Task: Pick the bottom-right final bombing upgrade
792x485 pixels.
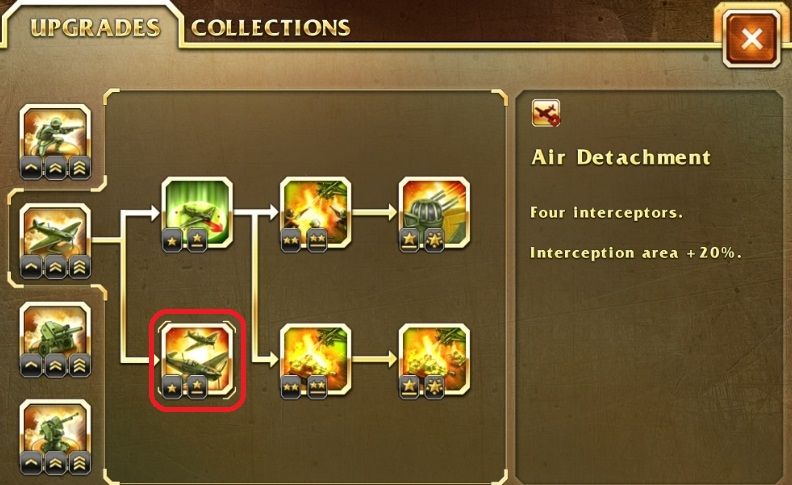Action: (434, 361)
